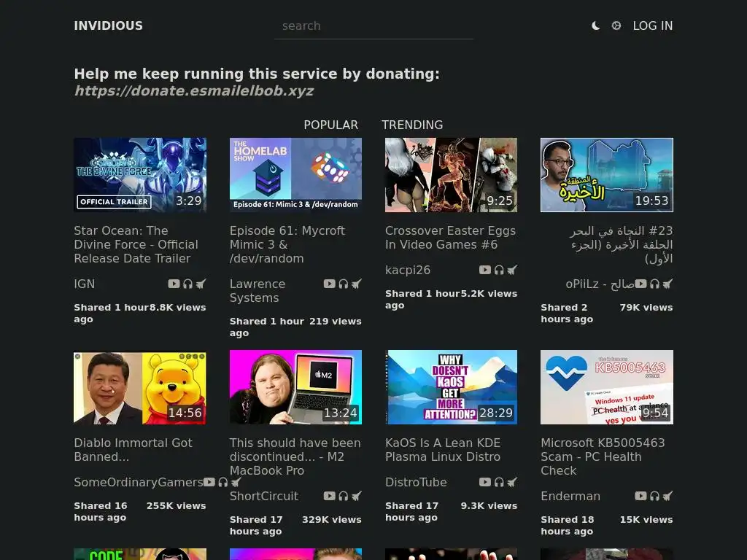Screen dimensions: 747x560
Task: Switch instance for DistroTube video
Action: click(512, 482)
